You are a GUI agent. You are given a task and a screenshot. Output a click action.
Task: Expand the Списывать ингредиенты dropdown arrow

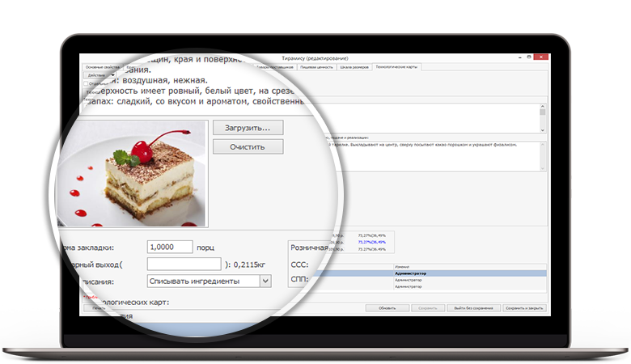point(265,281)
